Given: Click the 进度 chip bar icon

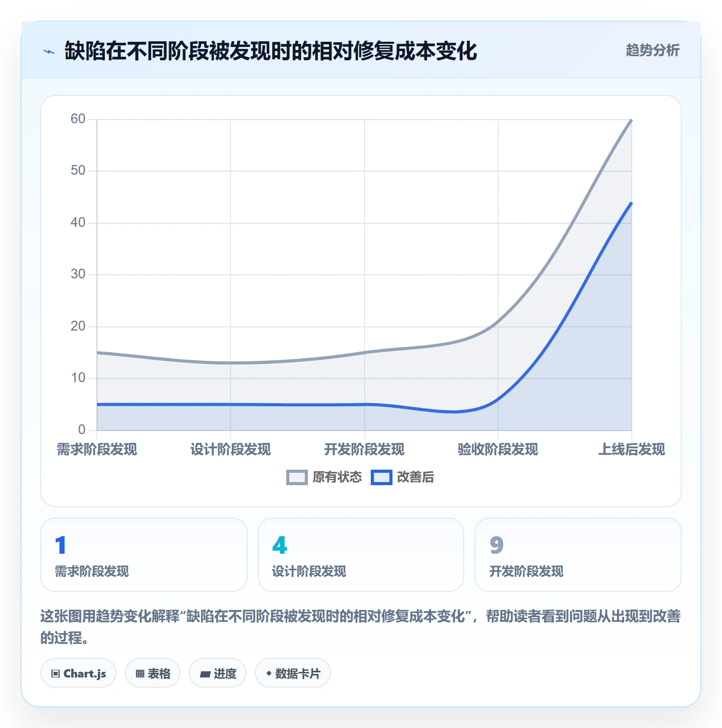Looking at the screenshot, I should click(x=205, y=674).
